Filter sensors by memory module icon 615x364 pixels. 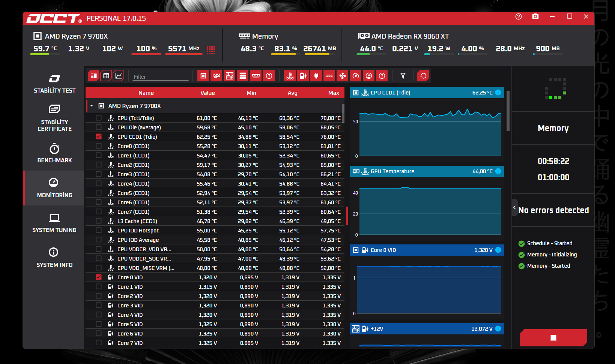tap(256, 76)
